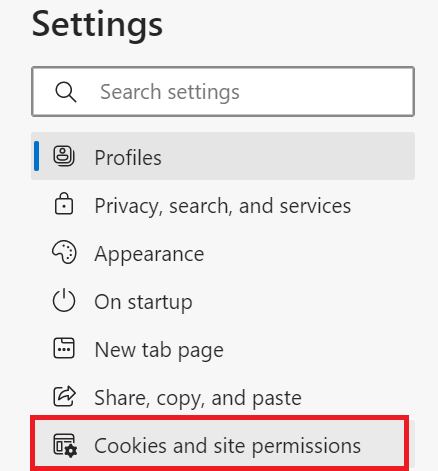Open Cookies and site permissions

(220, 445)
